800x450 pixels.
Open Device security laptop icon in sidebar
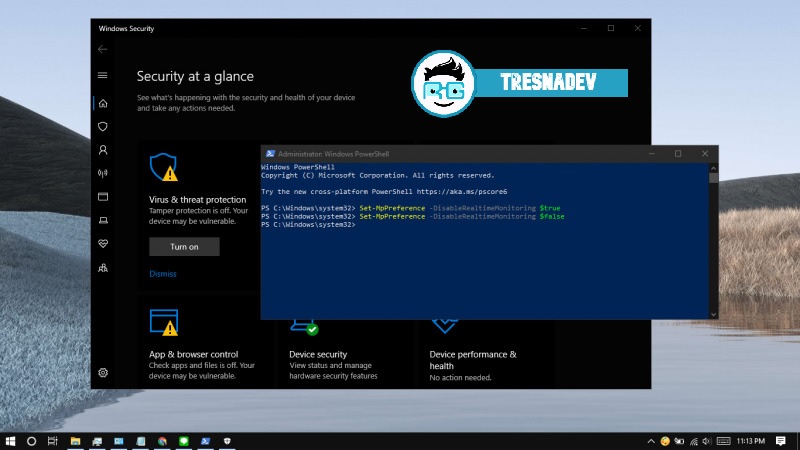coord(103,220)
